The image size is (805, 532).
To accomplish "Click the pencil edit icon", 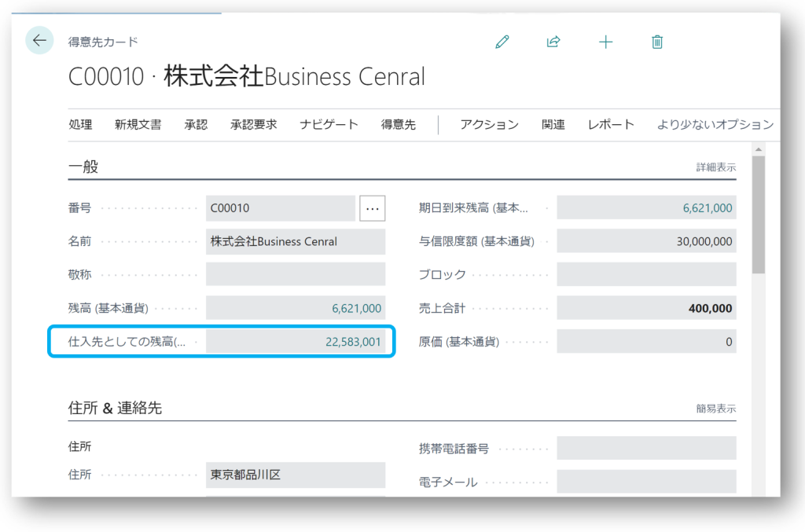I will click(502, 42).
